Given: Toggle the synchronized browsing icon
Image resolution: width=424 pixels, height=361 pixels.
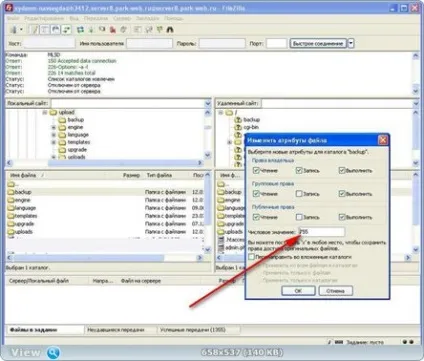Looking at the screenshot, I should (159, 30).
